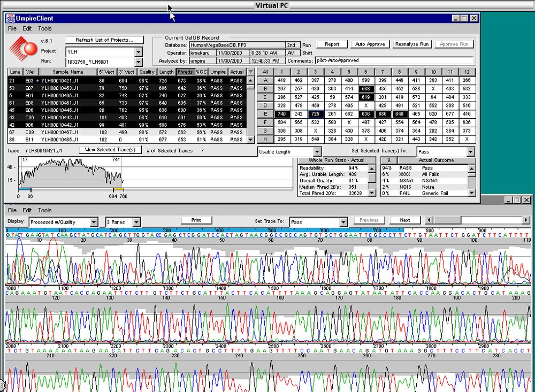Click the Comments field pilot-AutoApproved
The image size is (535, 392).
(x=394, y=61)
